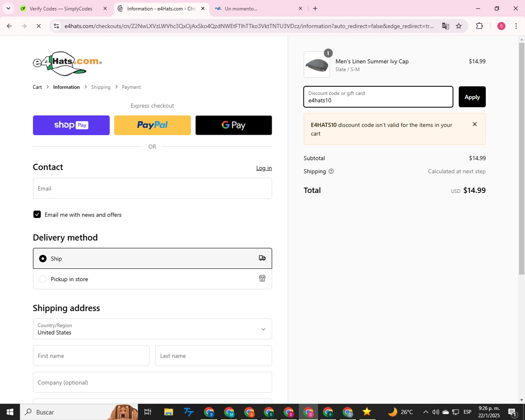Image resolution: width=525 pixels, height=420 pixels.
Task: Select the Information e4Hats.com tab
Action: 161,8
